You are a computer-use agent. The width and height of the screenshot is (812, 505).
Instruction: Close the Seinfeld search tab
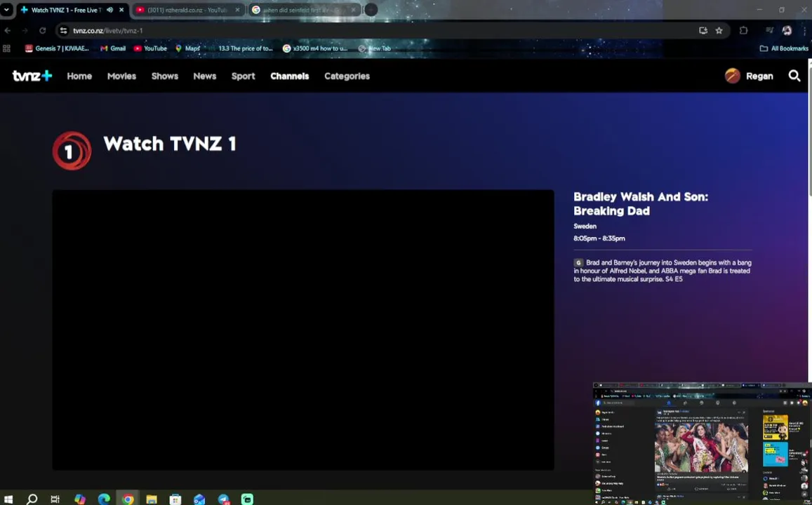tap(353, 10)
